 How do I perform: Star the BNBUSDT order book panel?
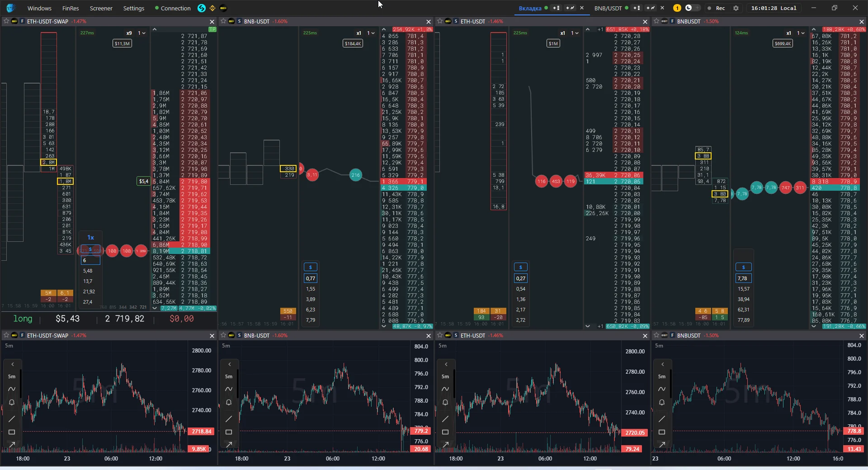656,21
